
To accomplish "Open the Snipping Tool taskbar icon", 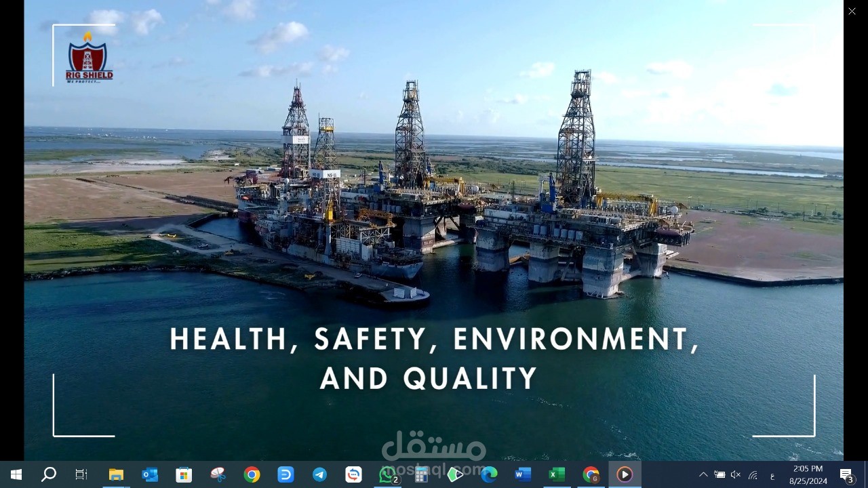I will coord(218,474).
